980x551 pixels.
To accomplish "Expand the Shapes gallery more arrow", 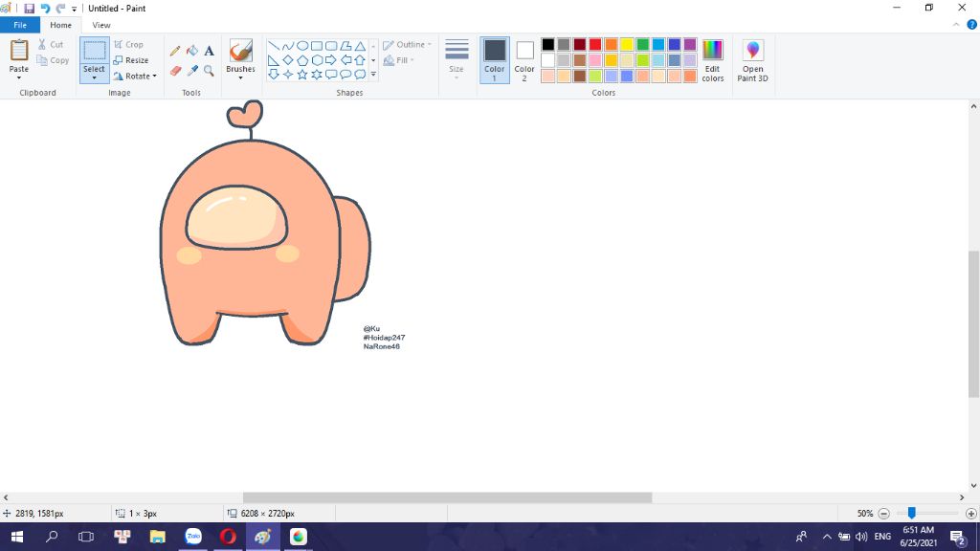I will 373,75.
